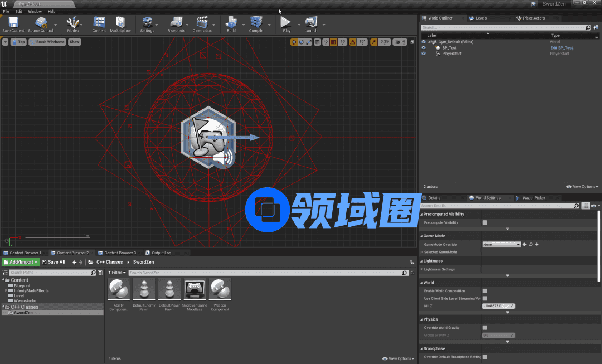Click the Save Current toolbar icon

13,23
